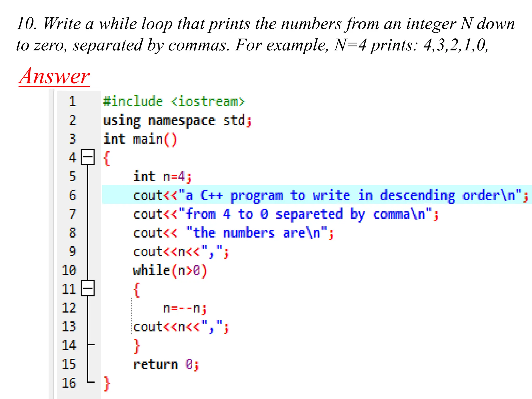Click 'using namespace std;' code line
Viewport: 532px width, 399px height.
coord(177,121)
